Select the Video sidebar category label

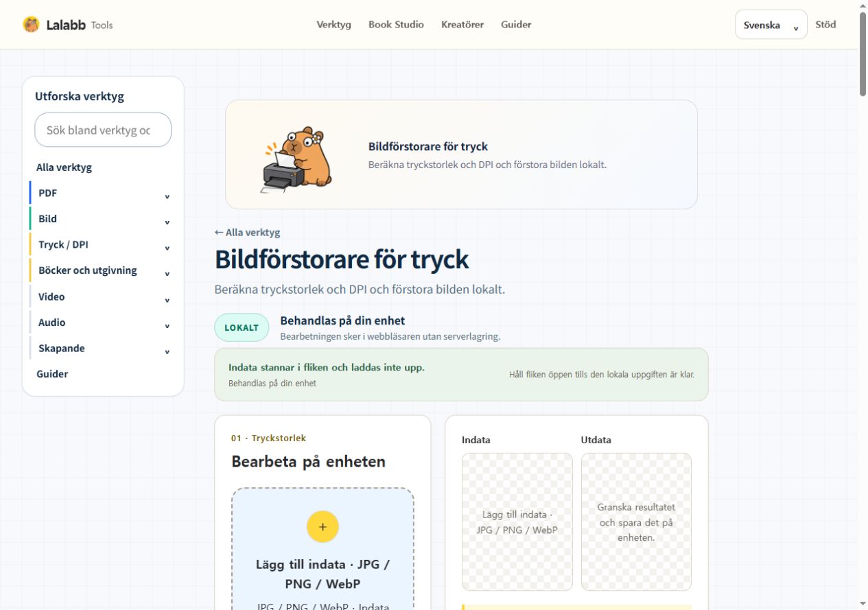[x=51, y=296]
